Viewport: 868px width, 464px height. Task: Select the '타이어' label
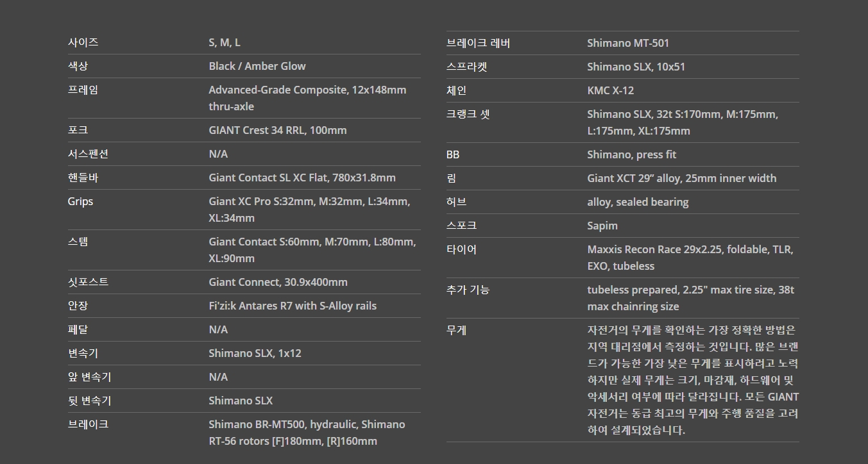click(461, 249)
